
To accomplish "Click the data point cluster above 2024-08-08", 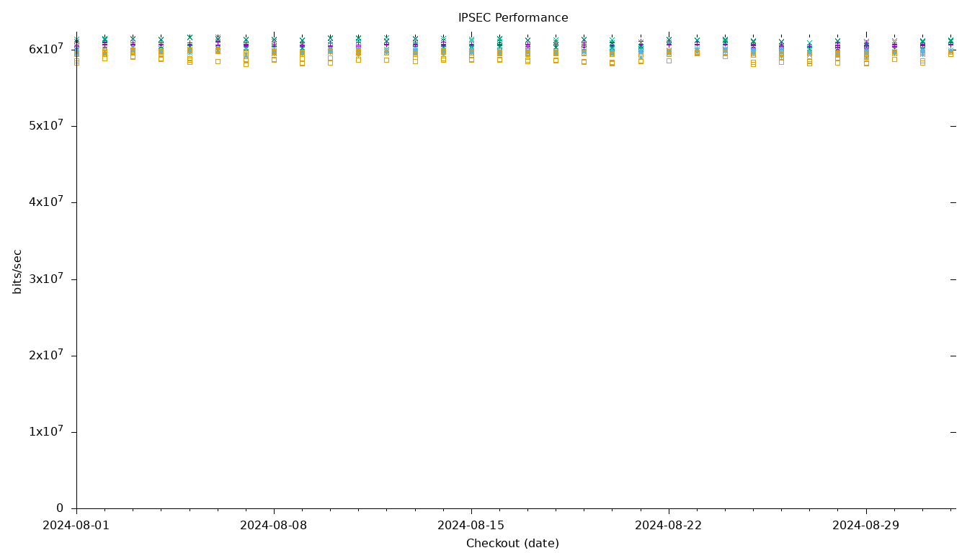I will coord(274,48).
